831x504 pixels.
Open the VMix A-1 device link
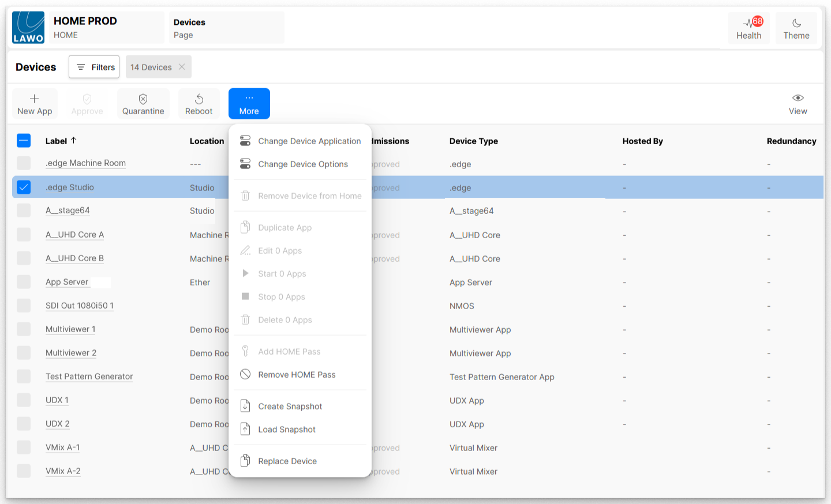click(x=62, y=447)
